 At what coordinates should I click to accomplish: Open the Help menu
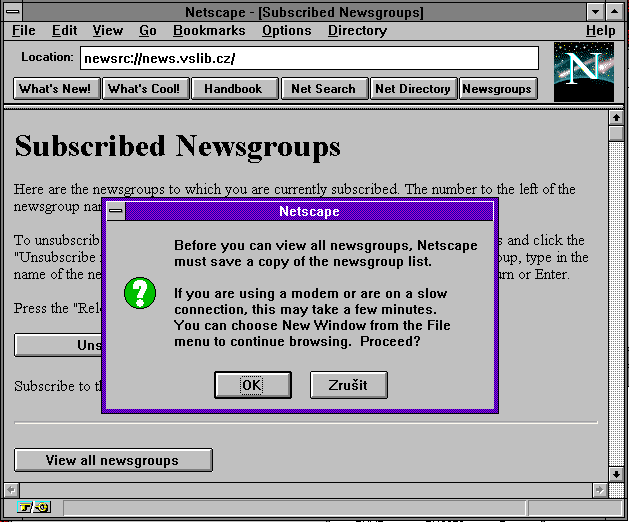tap(600, 30)
